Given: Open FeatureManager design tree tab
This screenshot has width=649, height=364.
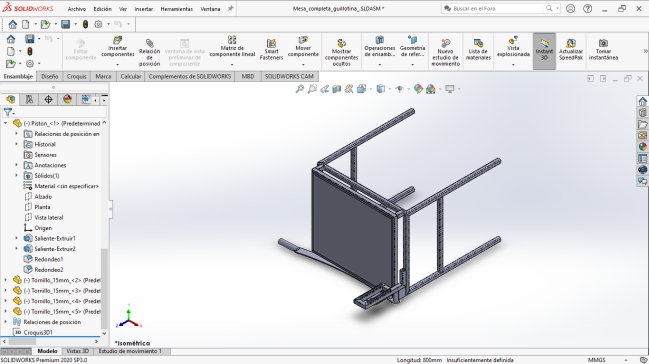Looking at the screenshot, I should pos(10,99).
